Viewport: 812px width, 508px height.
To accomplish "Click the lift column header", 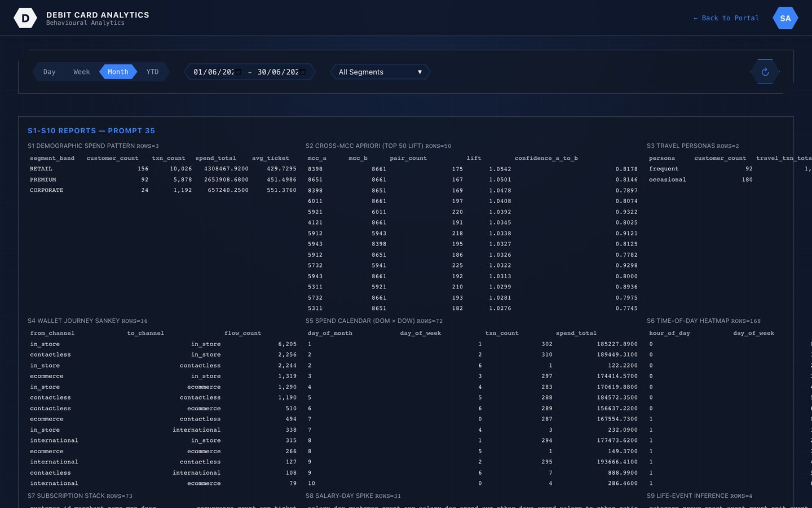I will pos(474,158).
